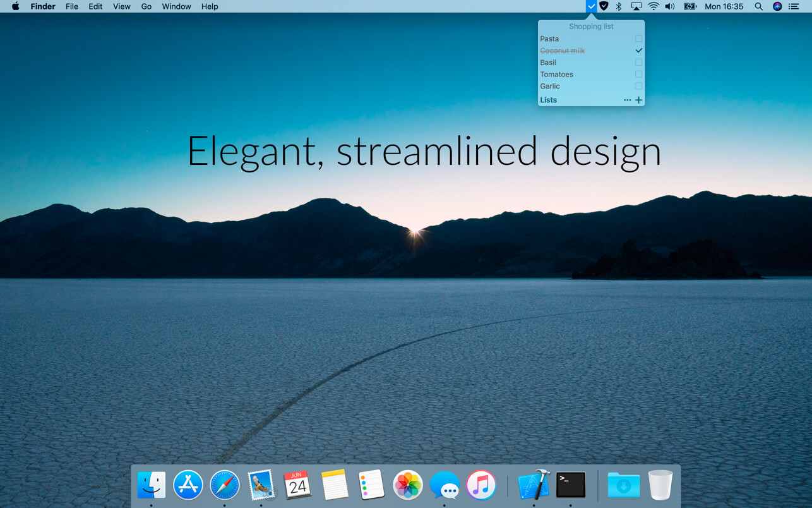Select the Garlic item text
The height and width of the screenshot is (508, 812).
(x=550, y=86)
